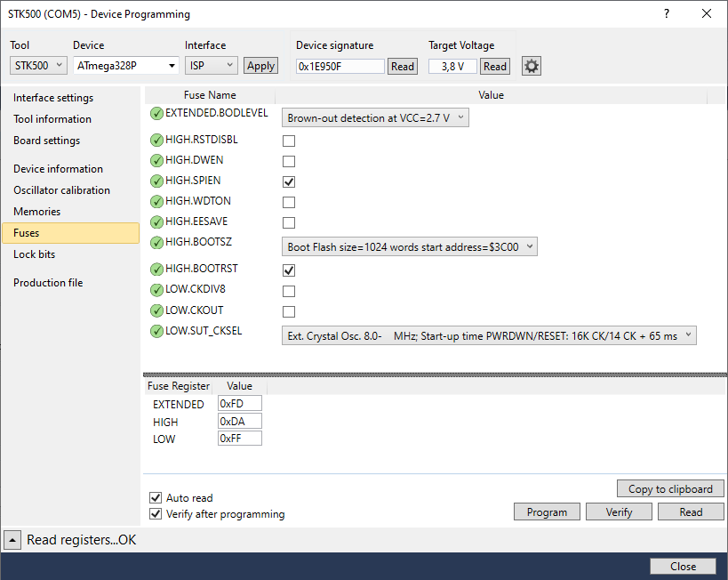The height and width of the screenshot is (580, 728).
Task: Click the HIGH.SPIEN green status check icon
Action: pyautogui.click(x=157, y=181)
